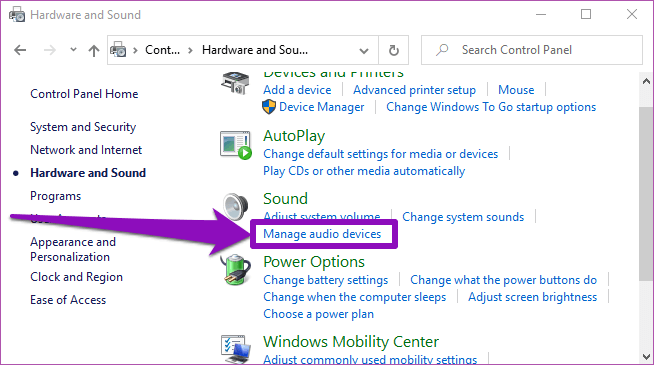Open Control Panel Home
The width and height of the screenshot is (654, 365).
click(x=84, y=94)
